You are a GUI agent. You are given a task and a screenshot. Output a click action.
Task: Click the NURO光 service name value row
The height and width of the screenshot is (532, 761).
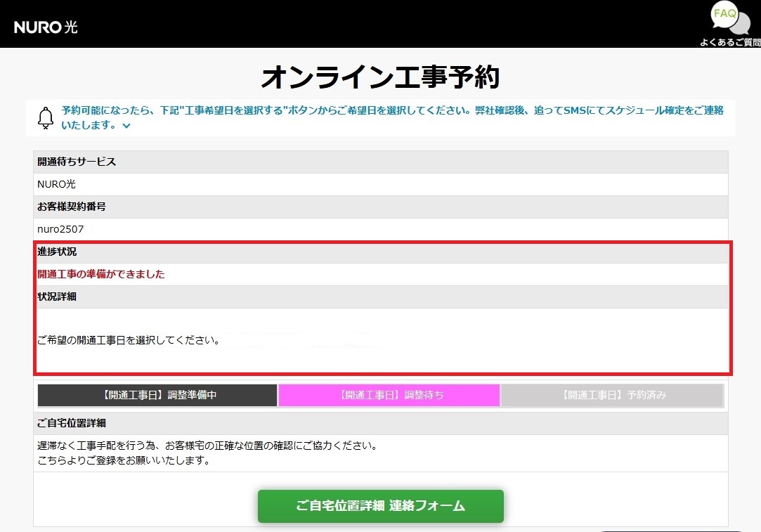pyautogui.click(x=56, y=184)
